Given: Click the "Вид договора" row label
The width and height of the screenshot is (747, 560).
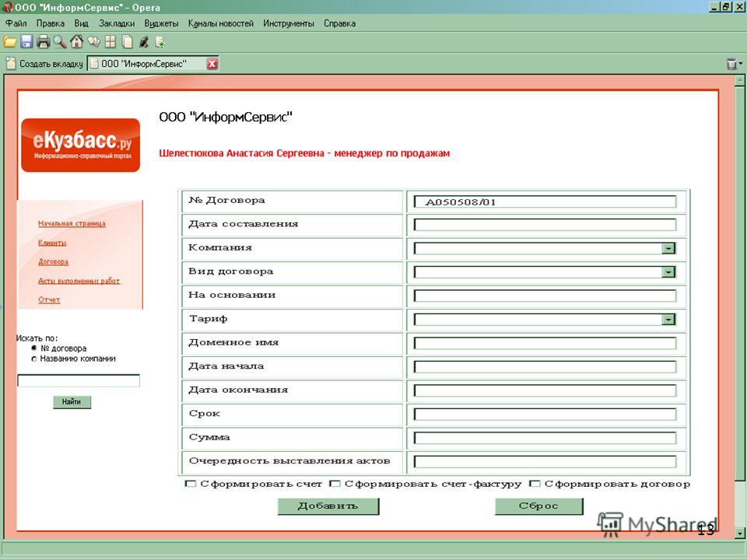Looking at the screenshot, I should (x=230, y=271).
